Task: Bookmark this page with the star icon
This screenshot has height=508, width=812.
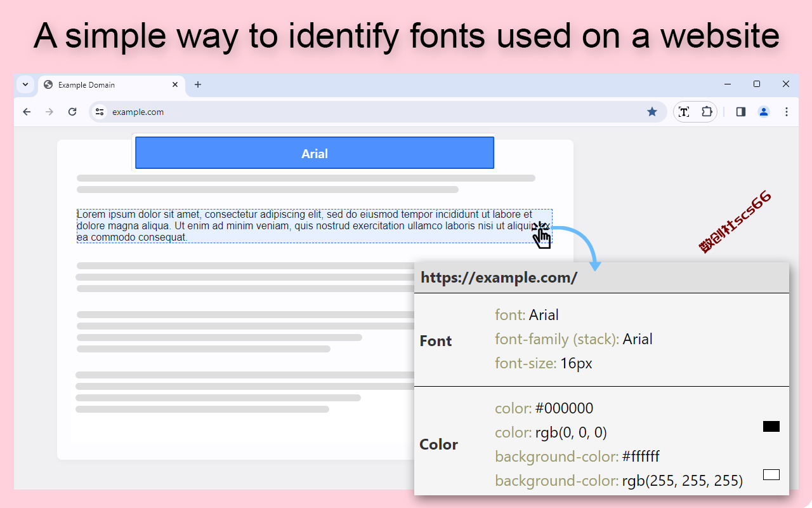Action: point(652,112)
